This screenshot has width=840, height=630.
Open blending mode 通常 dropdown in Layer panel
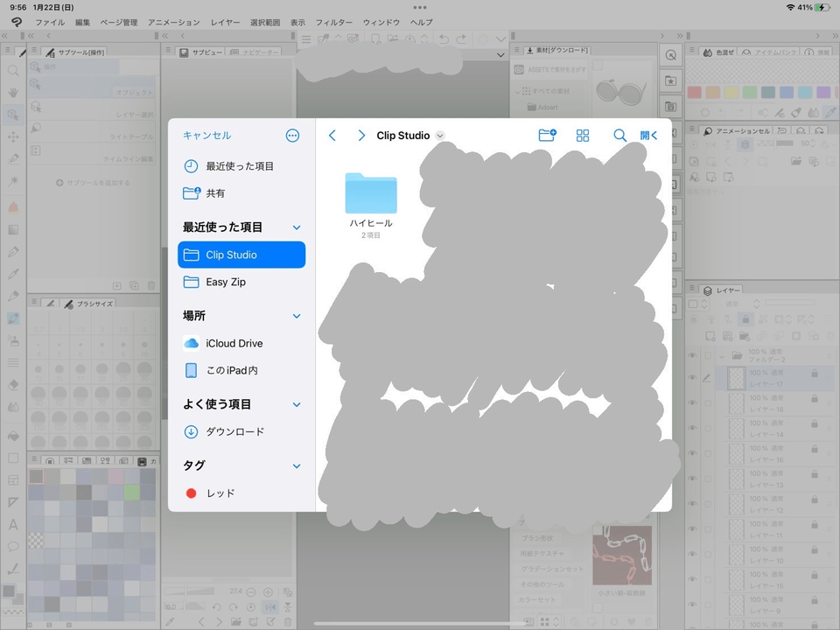[x=742, y=304]
